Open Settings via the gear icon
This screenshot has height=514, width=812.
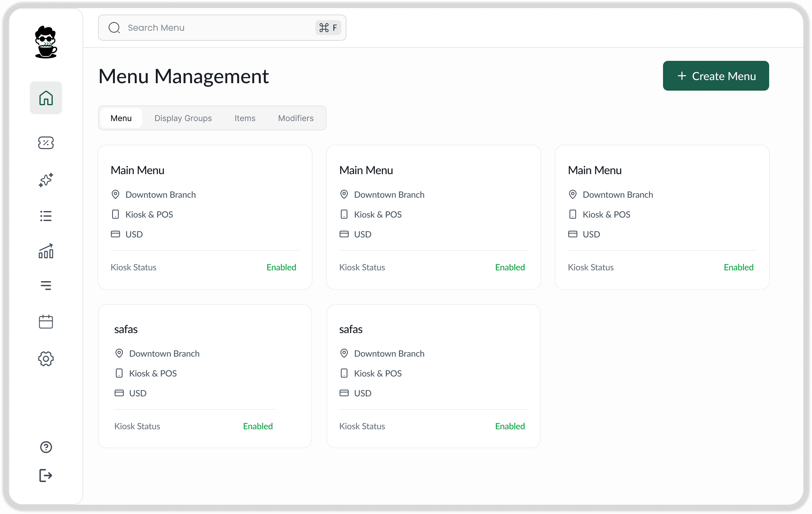46,359
